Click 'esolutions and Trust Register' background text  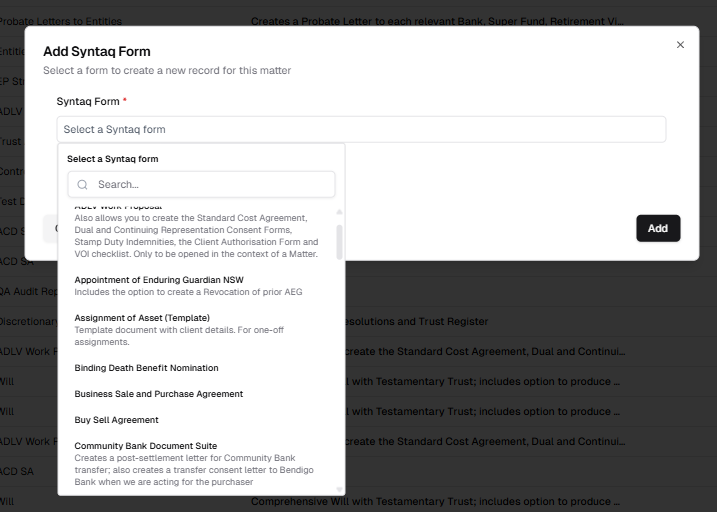417,321
